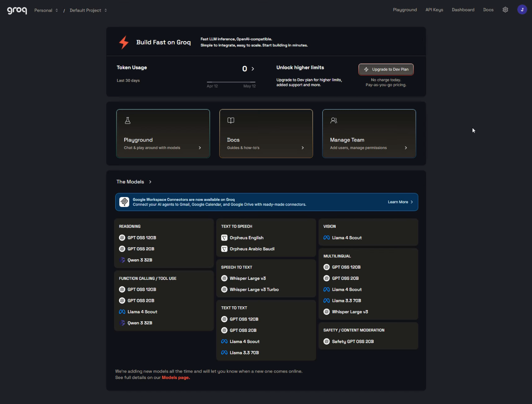Click Whisper Large v3 icon under Speech to Text

pos(224,278)
